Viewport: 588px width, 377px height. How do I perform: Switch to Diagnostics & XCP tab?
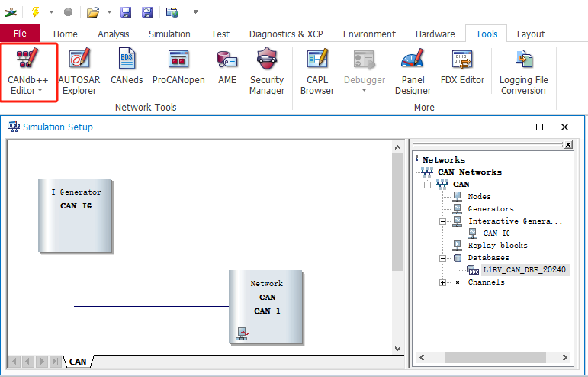click(286, 34)
